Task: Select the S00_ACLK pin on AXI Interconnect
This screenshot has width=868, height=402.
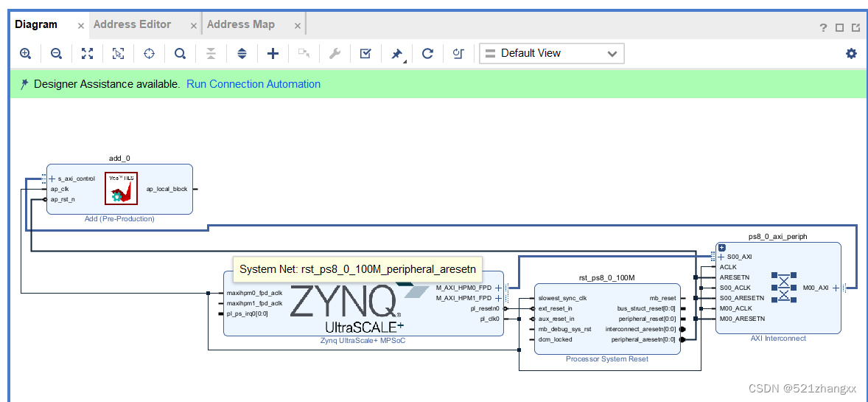Action: 735,288
